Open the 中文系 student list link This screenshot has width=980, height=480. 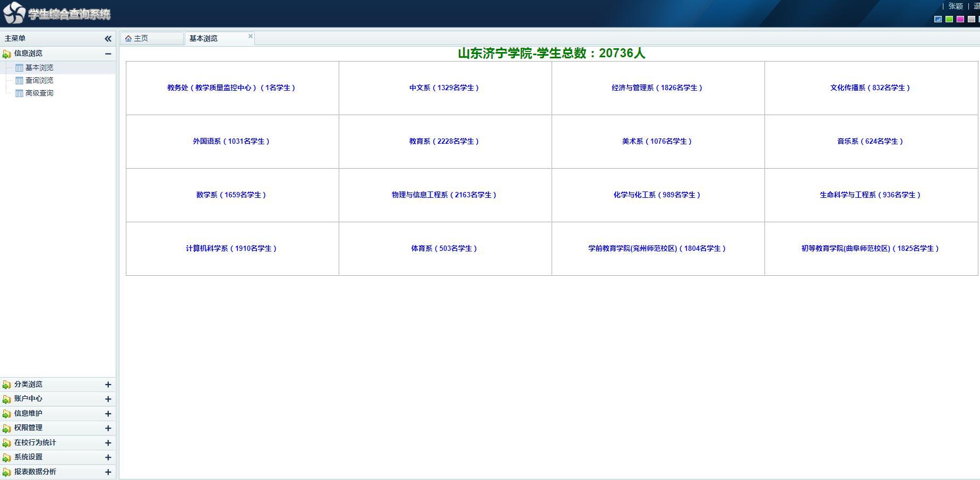pyautogui.click(x=444, y=88)
